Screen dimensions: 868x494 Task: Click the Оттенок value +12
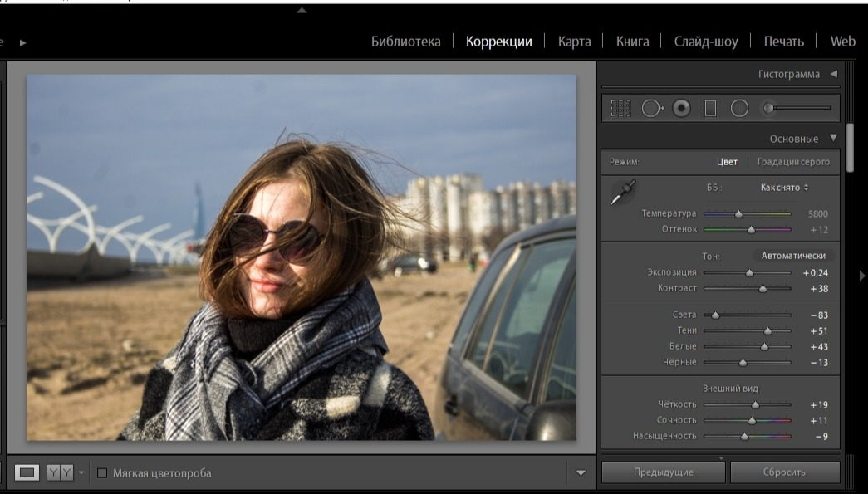pos(819,230)
